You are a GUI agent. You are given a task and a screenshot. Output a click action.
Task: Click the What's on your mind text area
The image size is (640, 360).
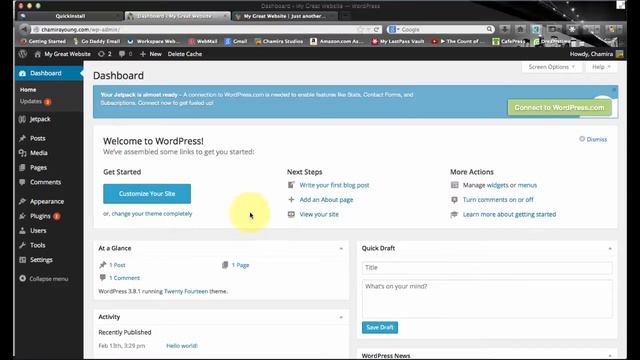[x=487, y=299]
